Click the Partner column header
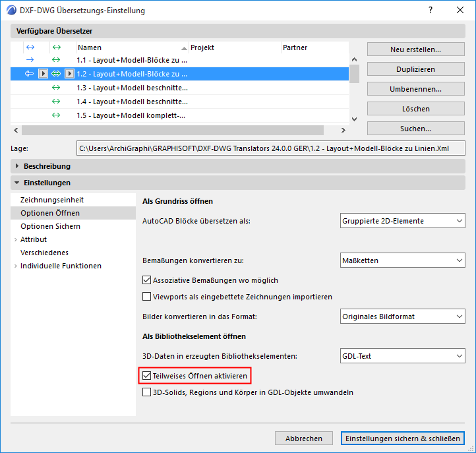This screenshot has height=453, width=476. coord(314,47)
